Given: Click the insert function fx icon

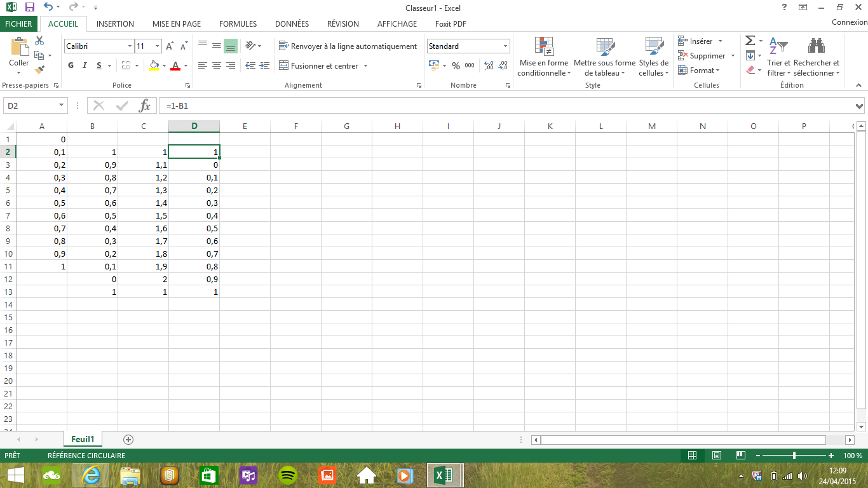Looking at the screenshot, I should 145,105.
